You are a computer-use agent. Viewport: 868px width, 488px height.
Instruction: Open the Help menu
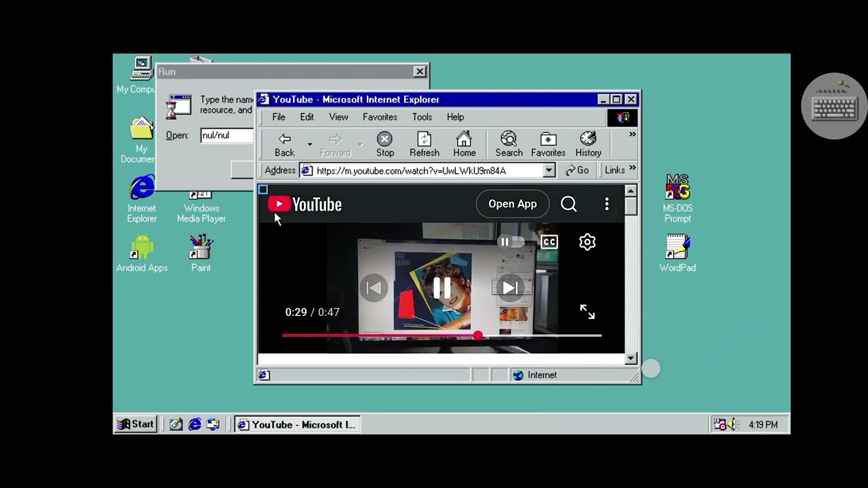(x=455, y=117)
